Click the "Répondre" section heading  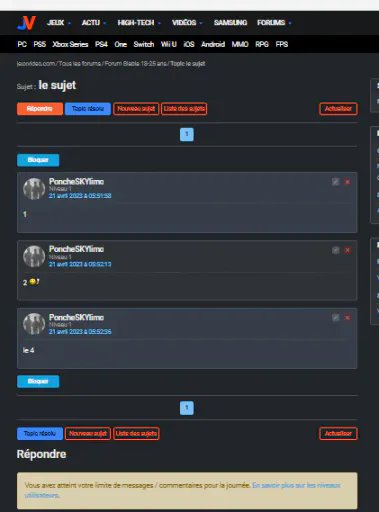point(41,454)
